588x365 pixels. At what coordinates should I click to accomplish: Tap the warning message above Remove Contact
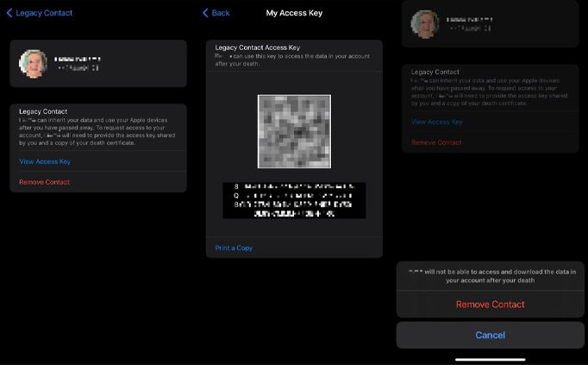tap(490, 275)
